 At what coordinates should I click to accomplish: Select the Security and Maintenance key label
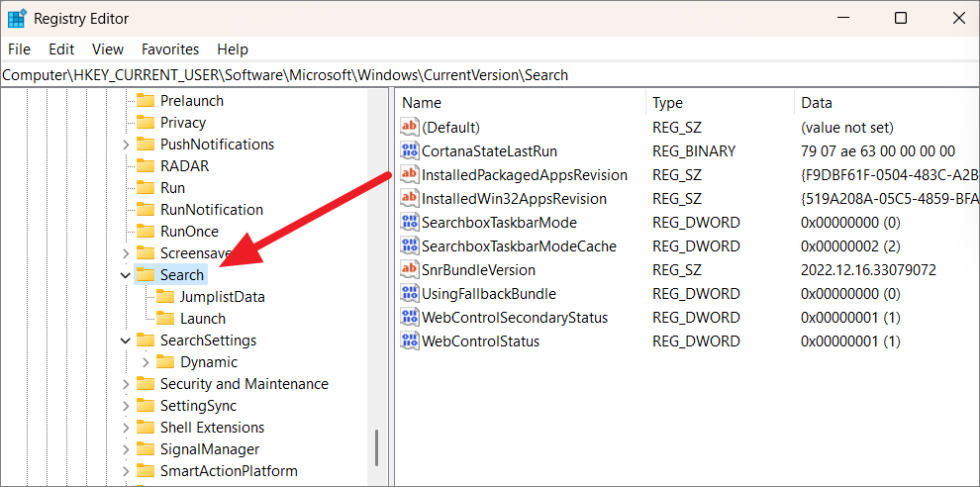point(245,384)
